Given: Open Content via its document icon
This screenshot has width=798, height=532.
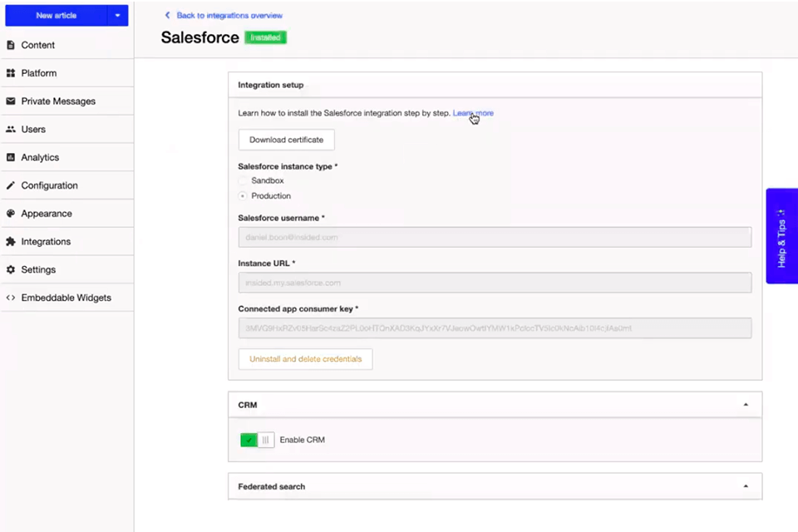Looking at the screenshot, I should pyautogui.click(x=11, y=44).
